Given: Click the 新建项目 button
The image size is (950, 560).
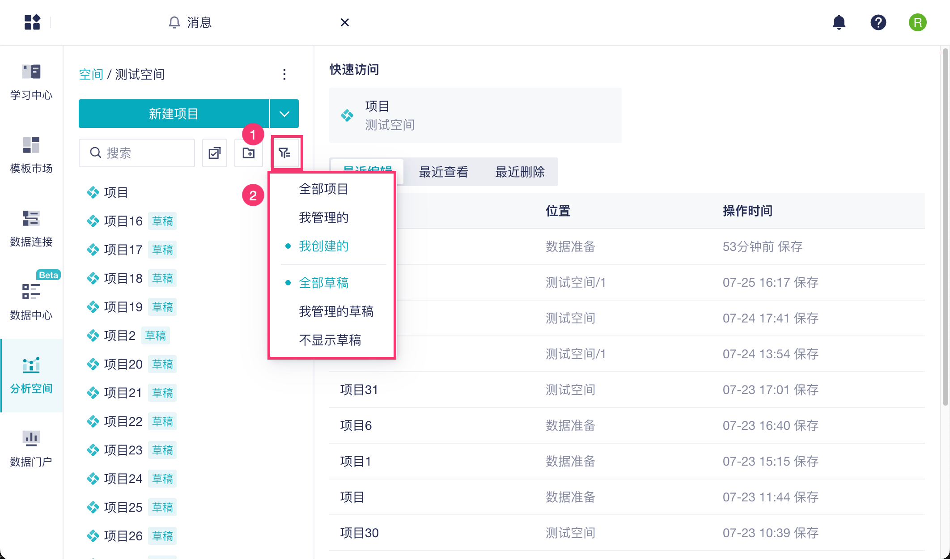Looking at the screenshot, I should coord(174,114).
